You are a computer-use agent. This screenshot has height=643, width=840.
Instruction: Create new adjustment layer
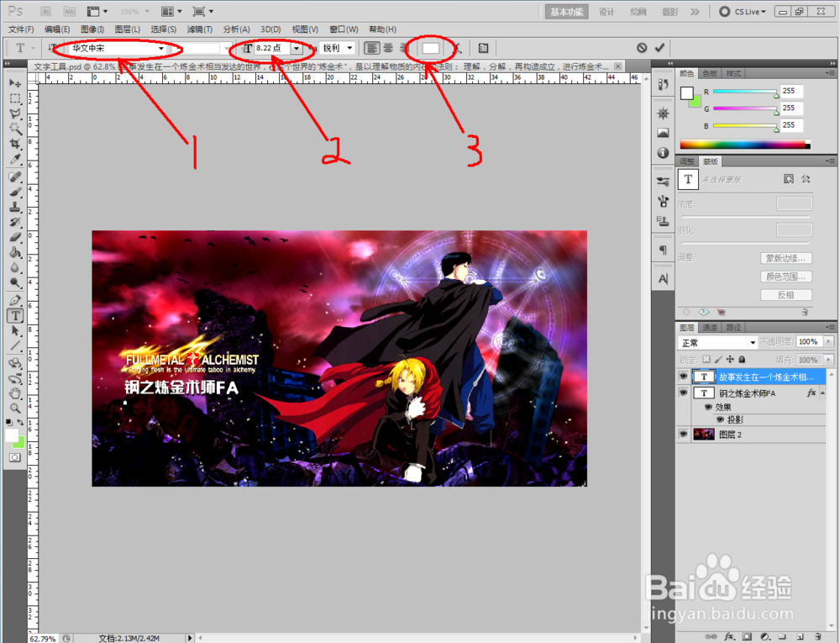765,636
